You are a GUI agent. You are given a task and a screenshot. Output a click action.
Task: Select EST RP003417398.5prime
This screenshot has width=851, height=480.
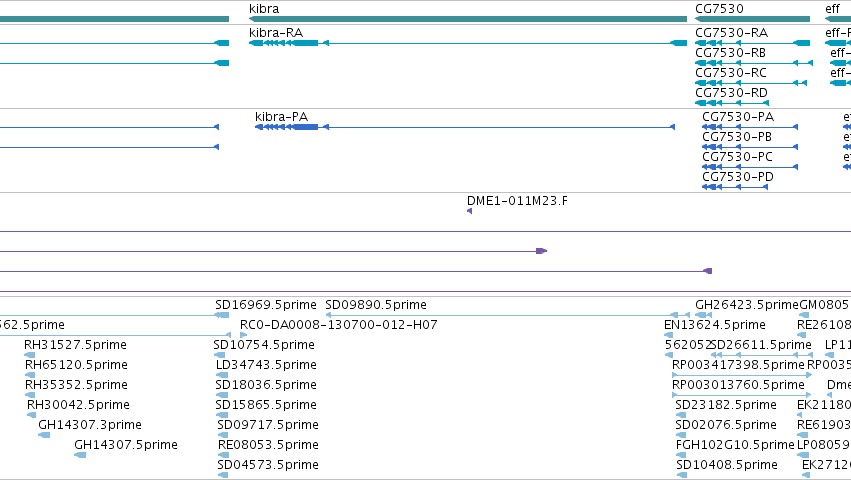point(738,365)
